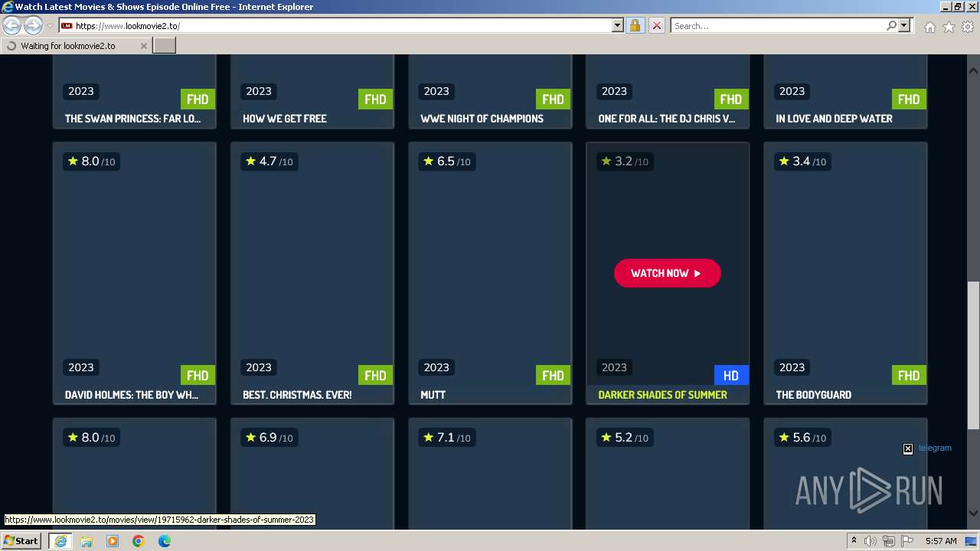Open In Love and Deep Water title

tap(834, 119)
